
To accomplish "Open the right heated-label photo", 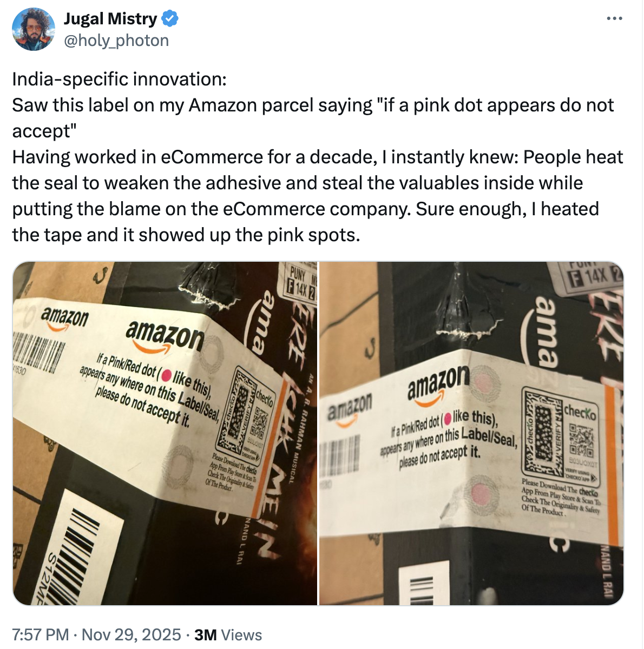I will coord(471,433).
